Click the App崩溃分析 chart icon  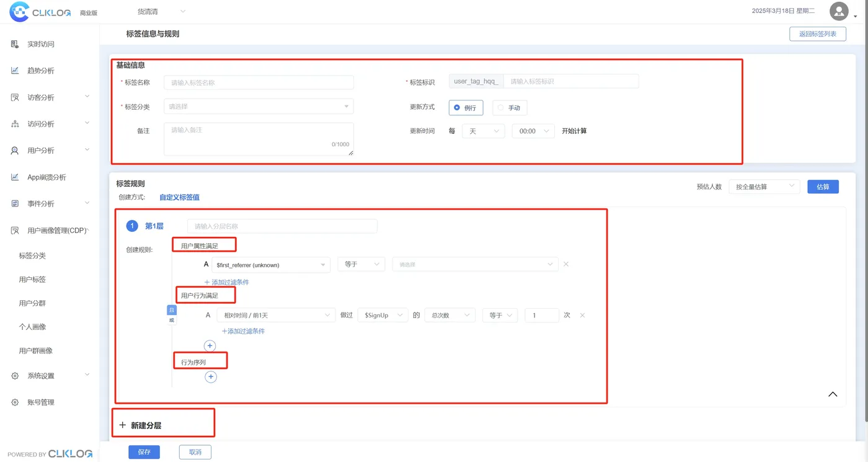[x=15, y=177]
